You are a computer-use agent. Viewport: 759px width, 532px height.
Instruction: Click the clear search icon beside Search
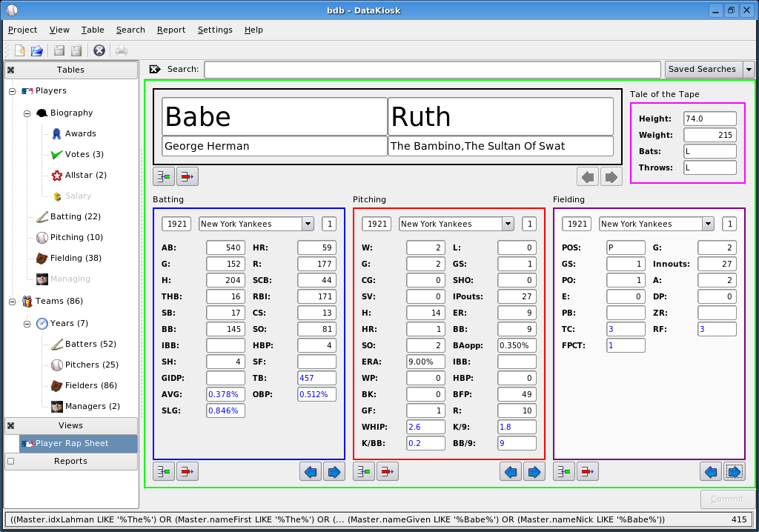coord(155,69)
